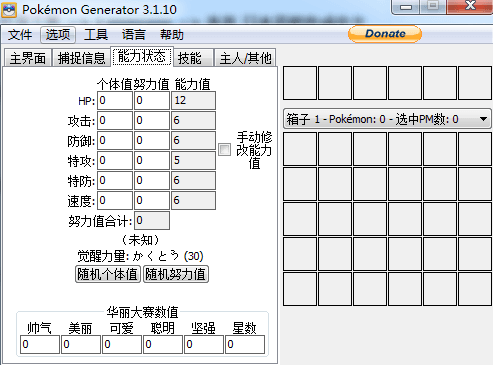
Task: Click the （未知） nature label
Action: point(140,240)
